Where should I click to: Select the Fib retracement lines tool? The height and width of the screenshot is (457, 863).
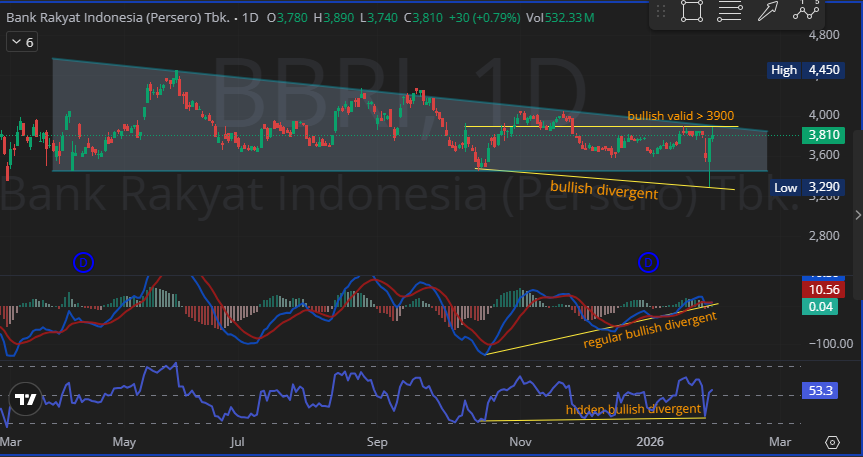point(730,10)
